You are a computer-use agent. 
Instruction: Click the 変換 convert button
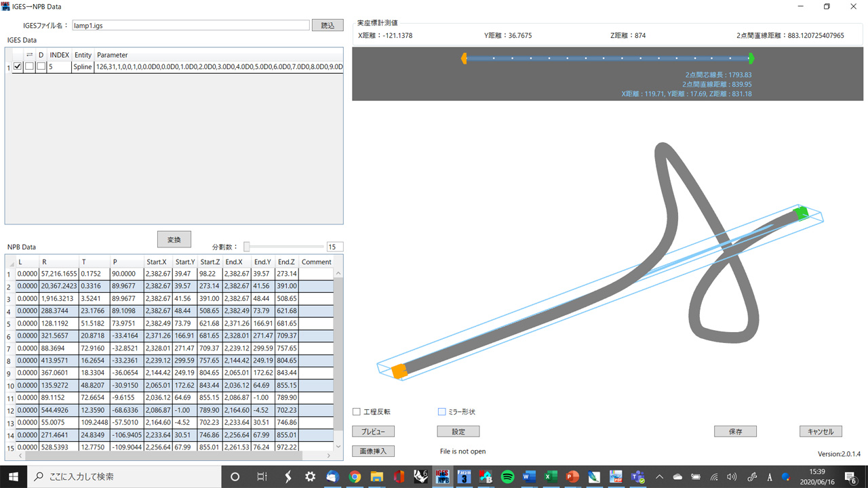click(x=174, y=239)
